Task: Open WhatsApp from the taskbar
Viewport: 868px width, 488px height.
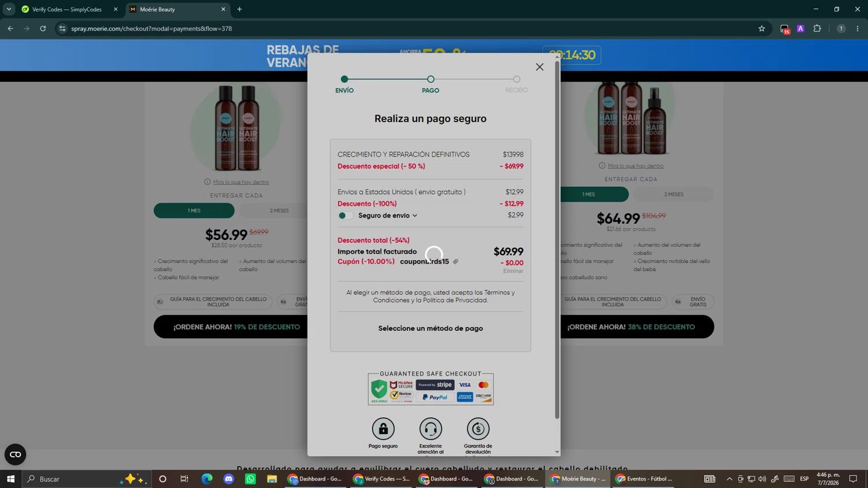Action: pyautogui.click(x=250, y=479)
